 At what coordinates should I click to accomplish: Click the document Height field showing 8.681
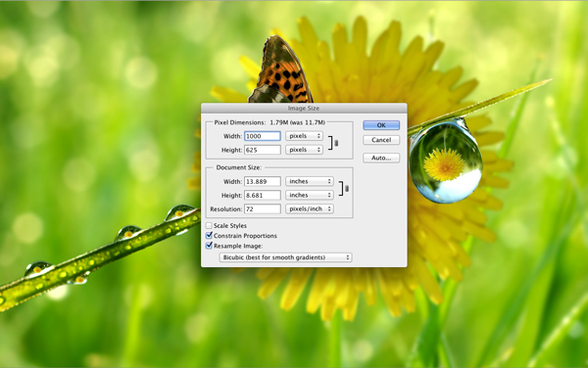[262, 195]
